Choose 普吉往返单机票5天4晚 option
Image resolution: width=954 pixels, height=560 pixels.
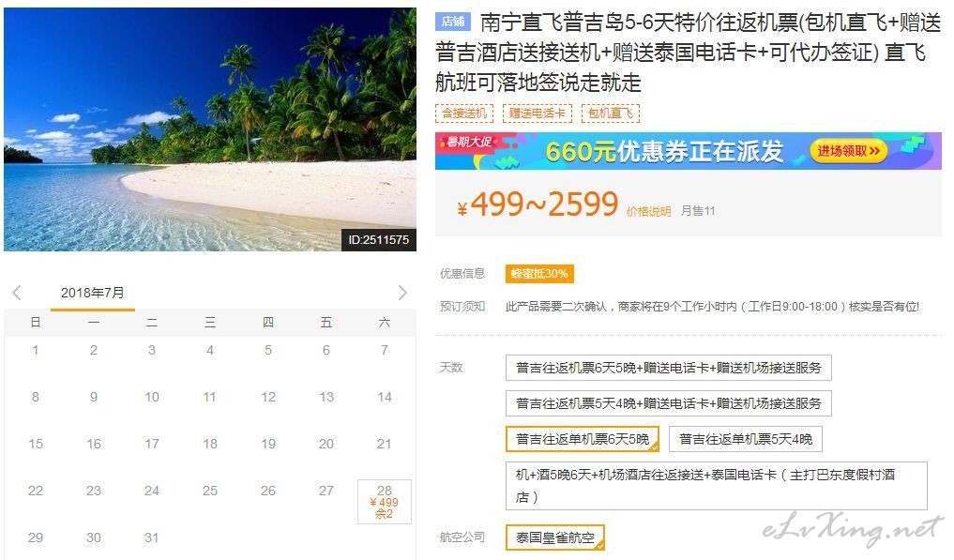pos(746,439)
